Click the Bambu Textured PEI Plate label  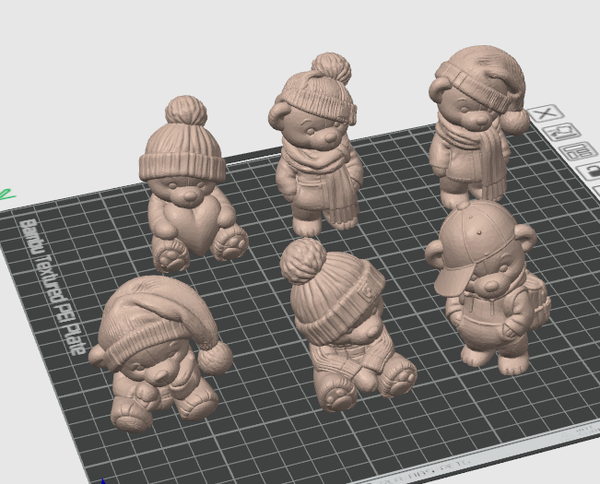click(52, 287)
